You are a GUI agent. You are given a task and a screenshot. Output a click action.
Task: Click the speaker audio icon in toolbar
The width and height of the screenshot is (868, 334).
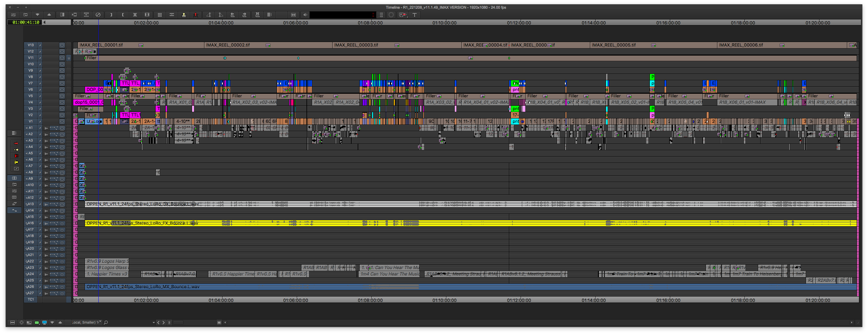[305, 15]
